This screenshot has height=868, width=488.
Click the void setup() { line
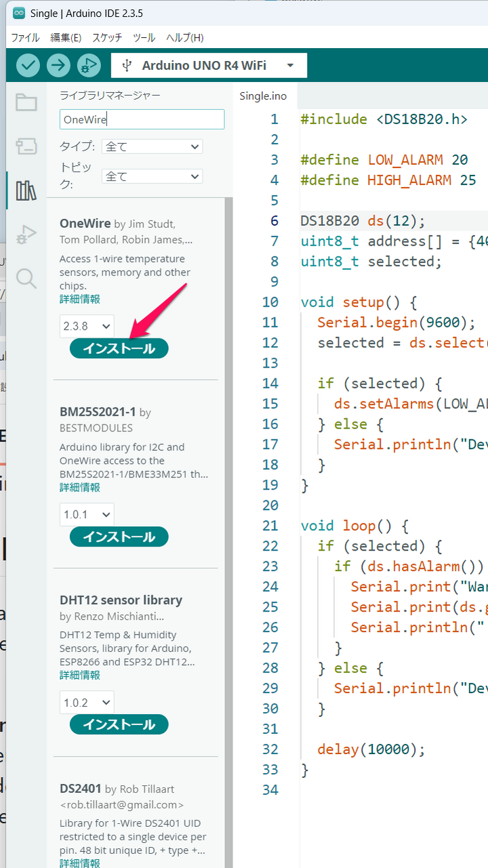pos(359,302)
